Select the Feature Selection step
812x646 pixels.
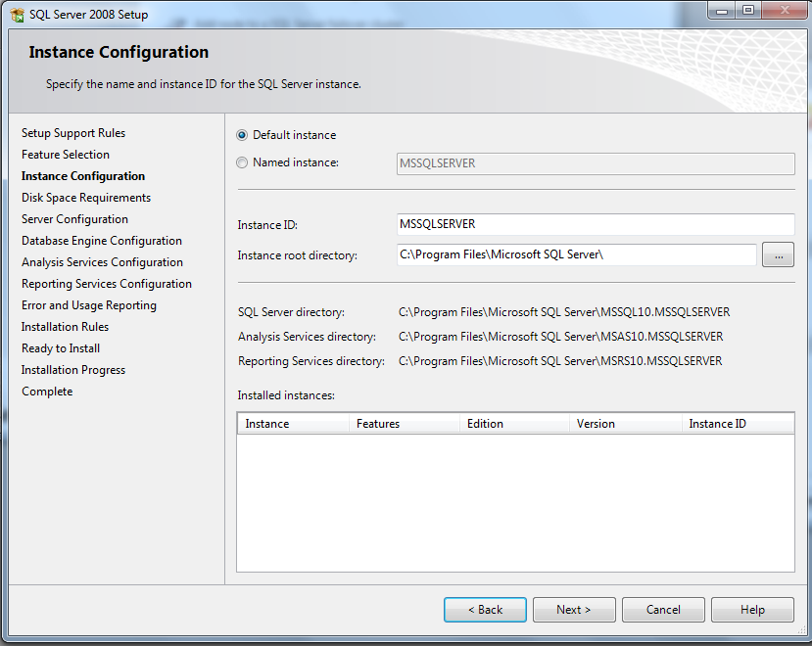(66, 155)
